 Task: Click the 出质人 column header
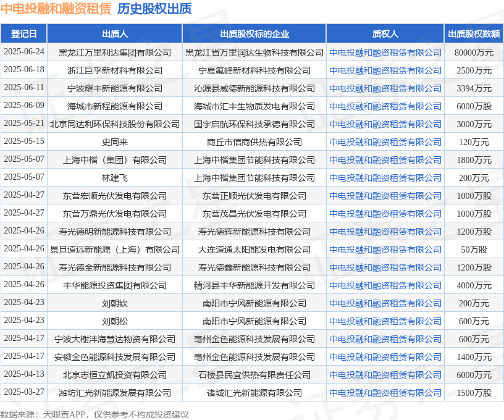(115, 34)
